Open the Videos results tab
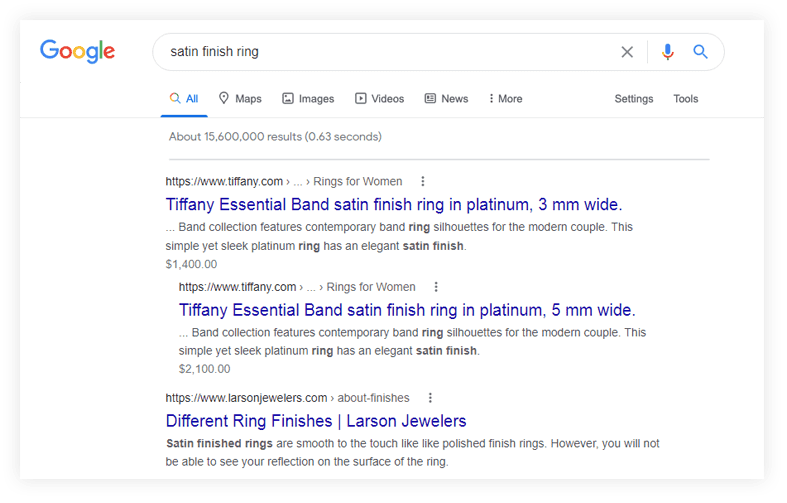The image size is (787, 503). pyautogui.click(x=379, y=99)
